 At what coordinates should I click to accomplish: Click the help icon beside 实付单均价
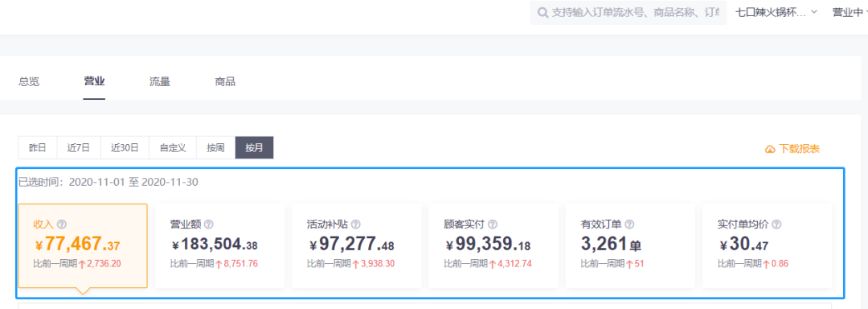(x=776, y=225)
